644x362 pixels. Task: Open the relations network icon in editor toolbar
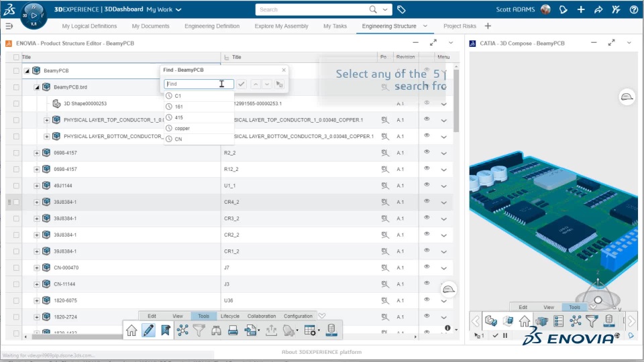(x=182, y=330)
